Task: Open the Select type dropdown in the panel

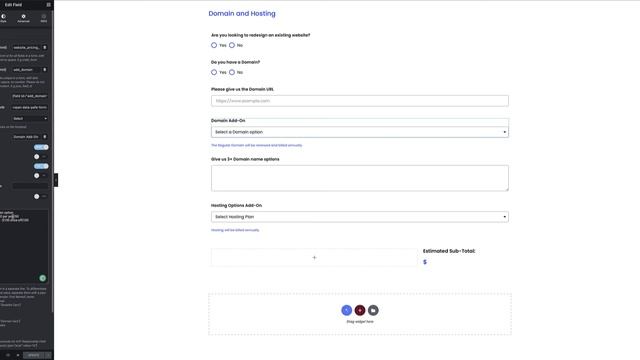Action: pyautogui.click(x=30, y=118)
